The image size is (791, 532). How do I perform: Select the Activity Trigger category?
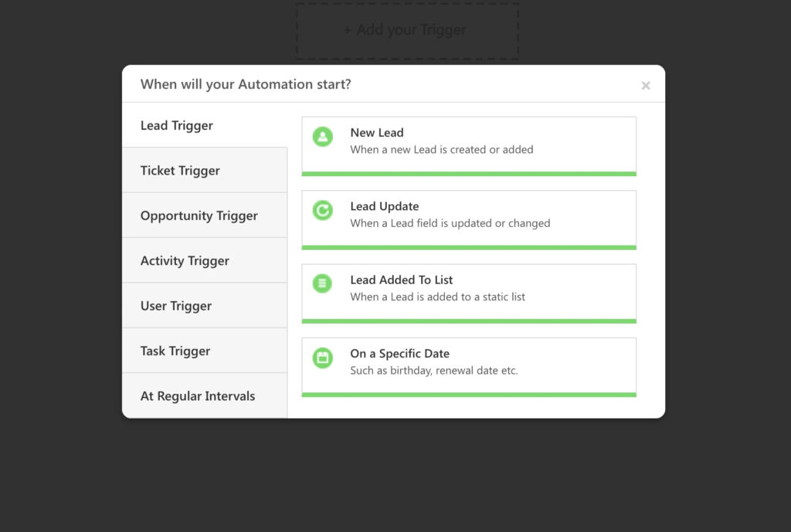[184, 260]
